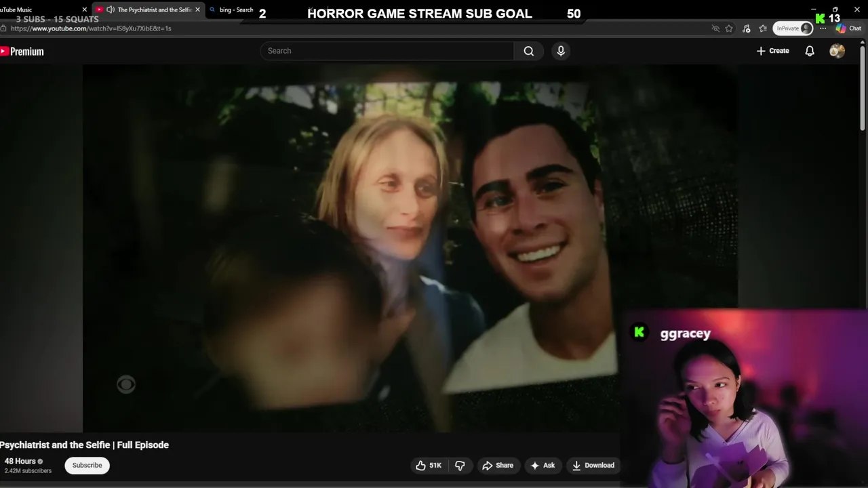Dislike the video with thumbs down
The image size is (868, 488).
pyautogui.click(x=460, y=465)
